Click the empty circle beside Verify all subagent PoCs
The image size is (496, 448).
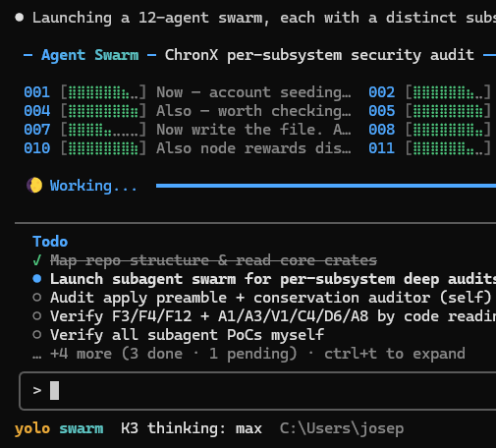(37, 335)
